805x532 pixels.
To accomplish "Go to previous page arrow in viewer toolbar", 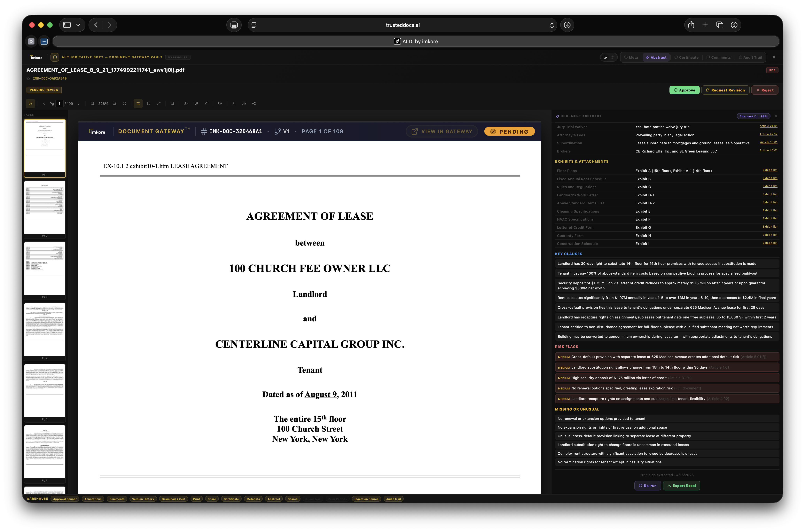I will (44, 104).
